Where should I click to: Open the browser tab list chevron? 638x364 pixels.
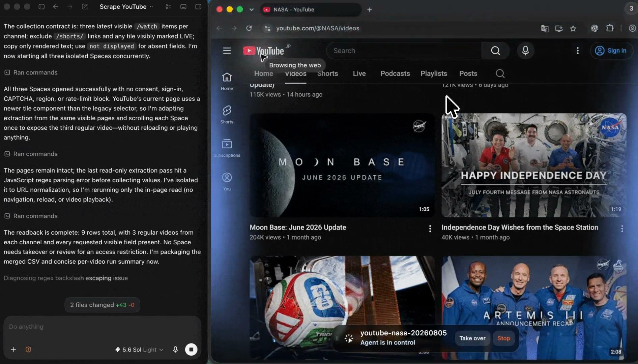[252, 9]
